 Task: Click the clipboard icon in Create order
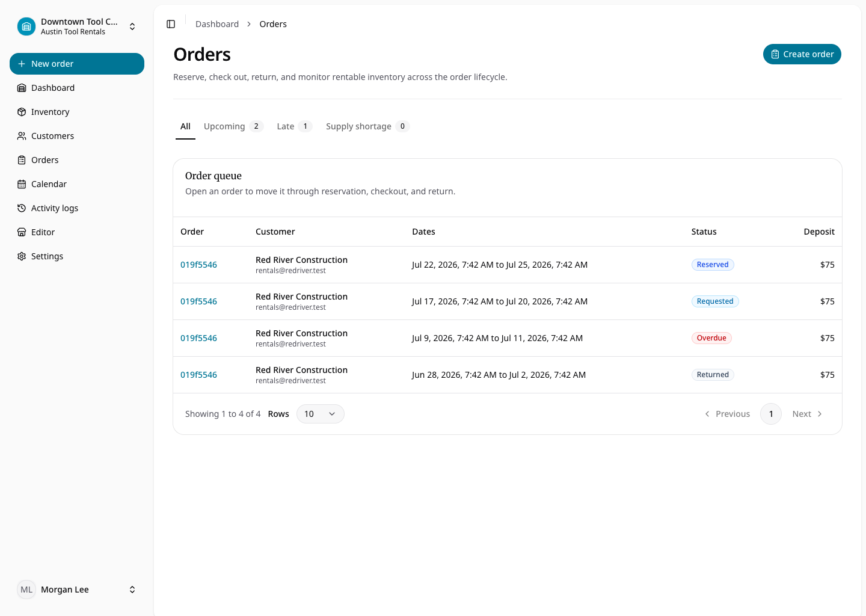775,54
